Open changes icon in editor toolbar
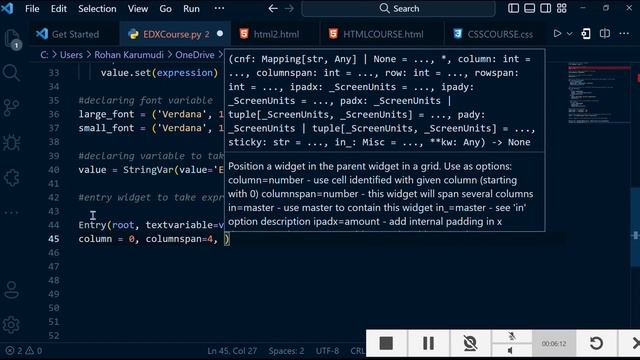The height and width of the screenshot is (360, 640). 586,34
